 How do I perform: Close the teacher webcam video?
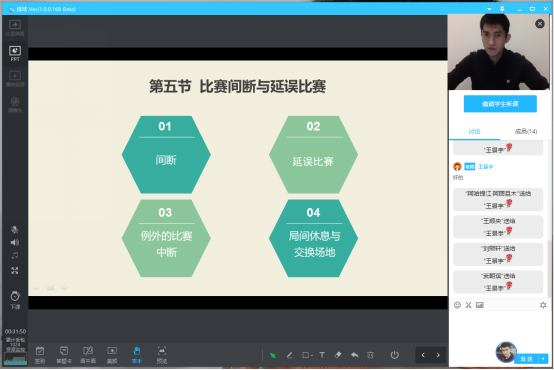tap(540, 24)
